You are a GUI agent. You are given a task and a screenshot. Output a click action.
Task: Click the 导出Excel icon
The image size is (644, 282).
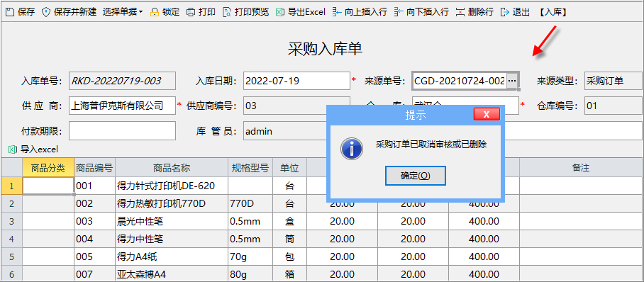tap(279, 12)
